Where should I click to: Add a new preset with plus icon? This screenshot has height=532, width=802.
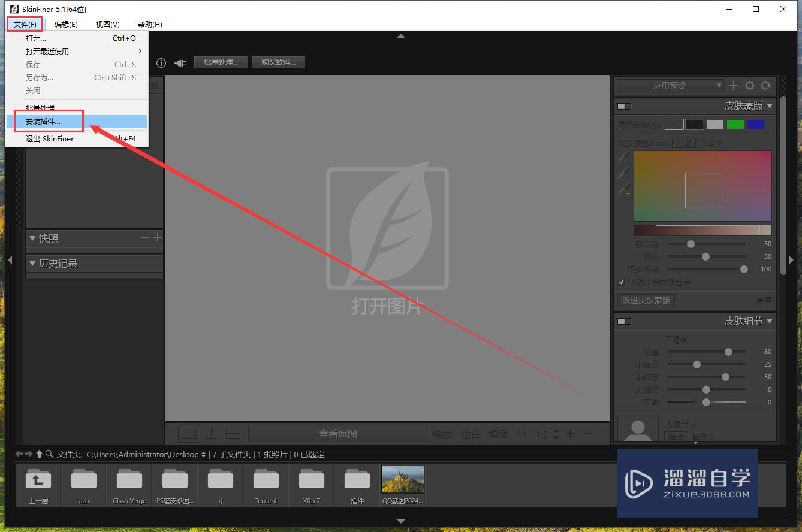tap(733, 86)
